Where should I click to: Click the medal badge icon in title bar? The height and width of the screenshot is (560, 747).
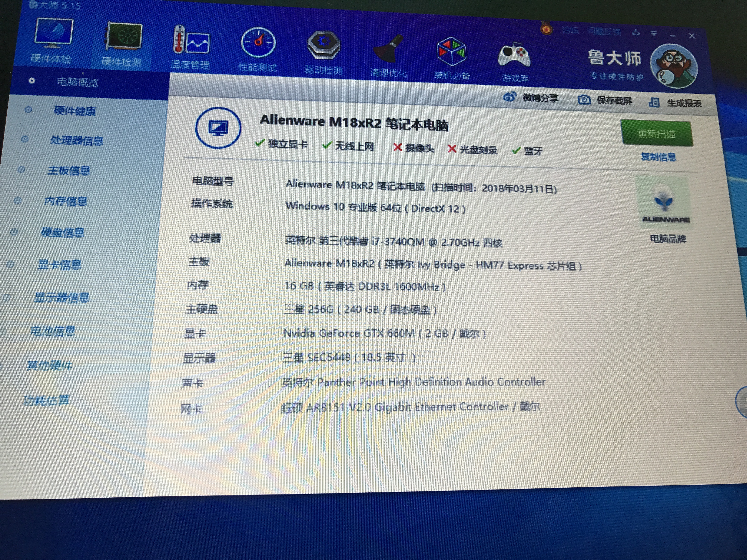coord(547,29)
